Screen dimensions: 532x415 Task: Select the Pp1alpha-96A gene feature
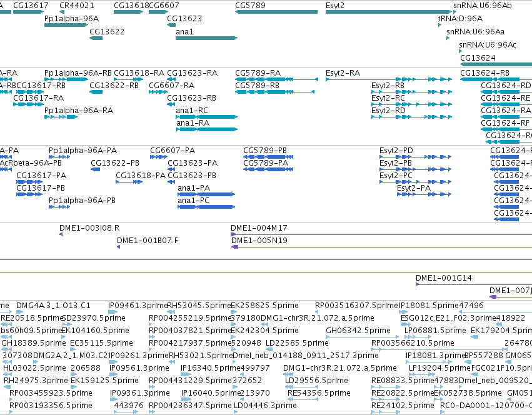point(66,25)
